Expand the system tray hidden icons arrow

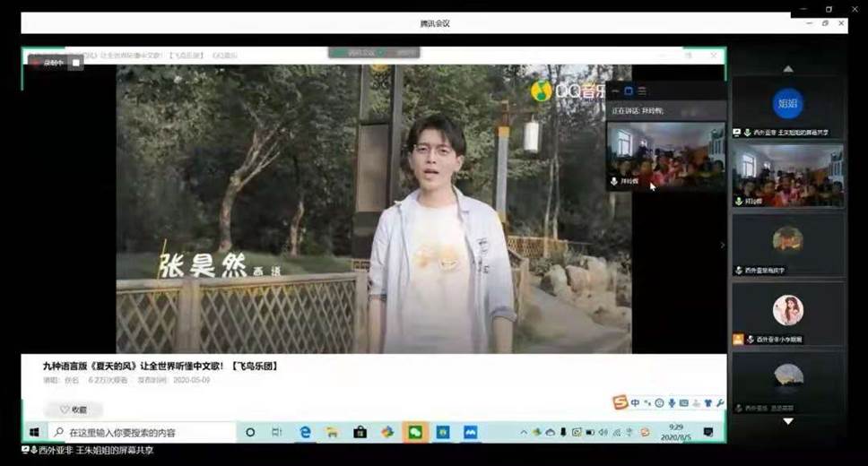(522, 432)
